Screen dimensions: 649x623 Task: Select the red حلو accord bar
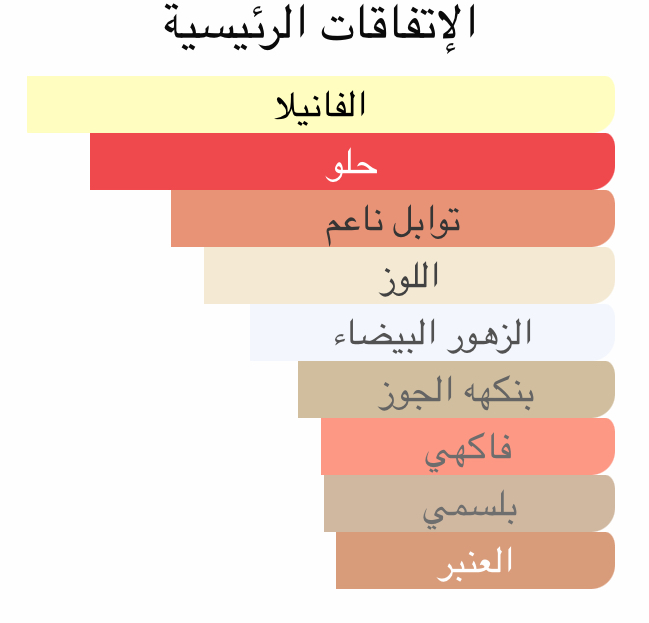200,161
